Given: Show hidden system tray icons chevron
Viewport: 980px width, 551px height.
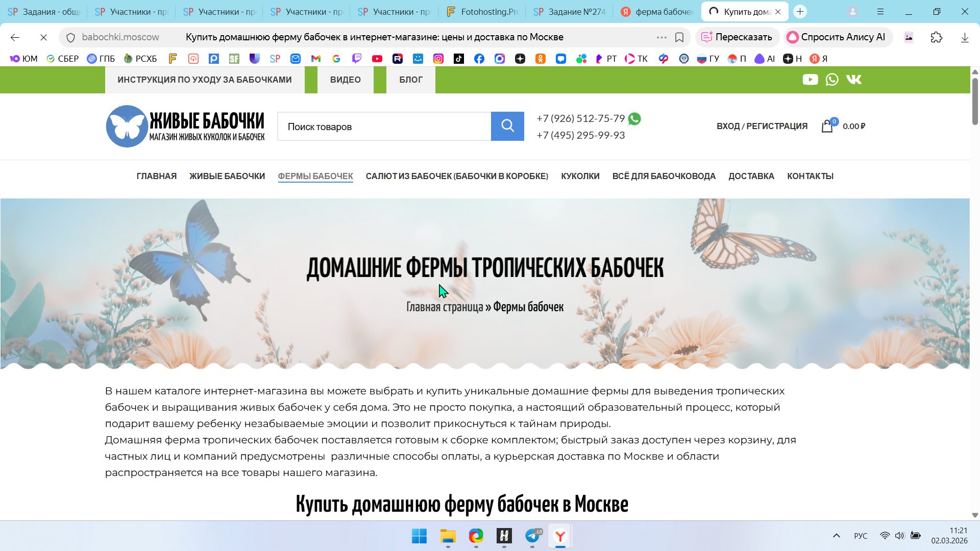Looking at the screenshot, I should 837,536.
